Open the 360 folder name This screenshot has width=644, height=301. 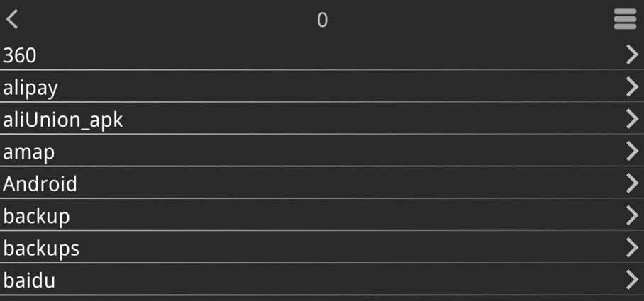(20, 55)
